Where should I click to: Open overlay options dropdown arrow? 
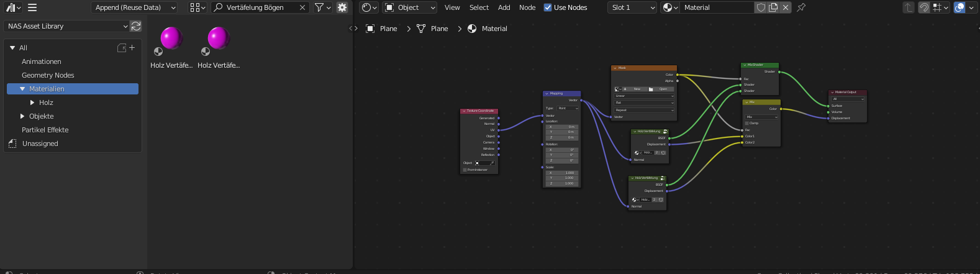[971, 7]
